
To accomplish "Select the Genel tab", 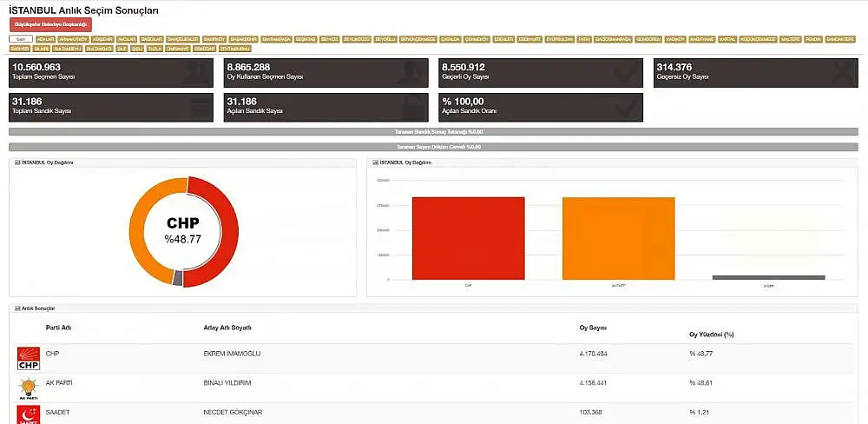I will 21,39.
